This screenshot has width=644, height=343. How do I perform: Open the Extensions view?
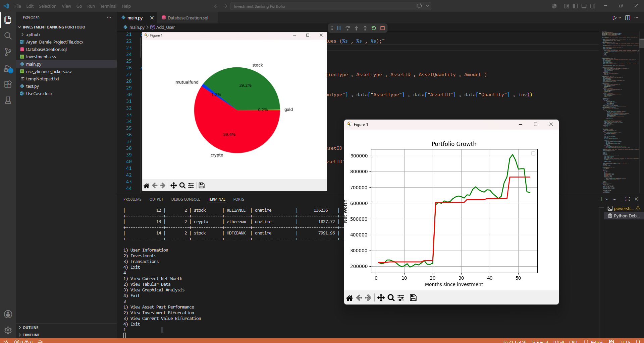click(8, 84)
